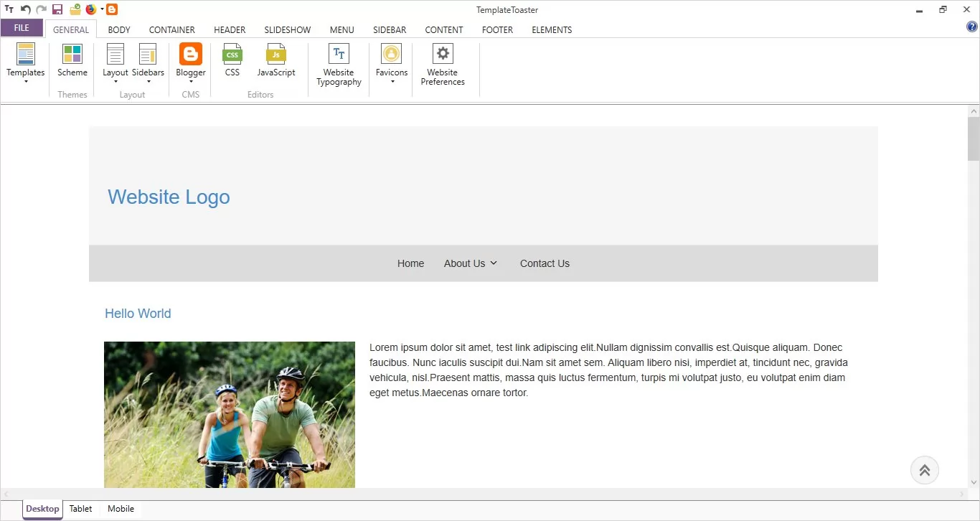Click the color Scheme icon
The image size is (980, 521).
click(72, 55)
